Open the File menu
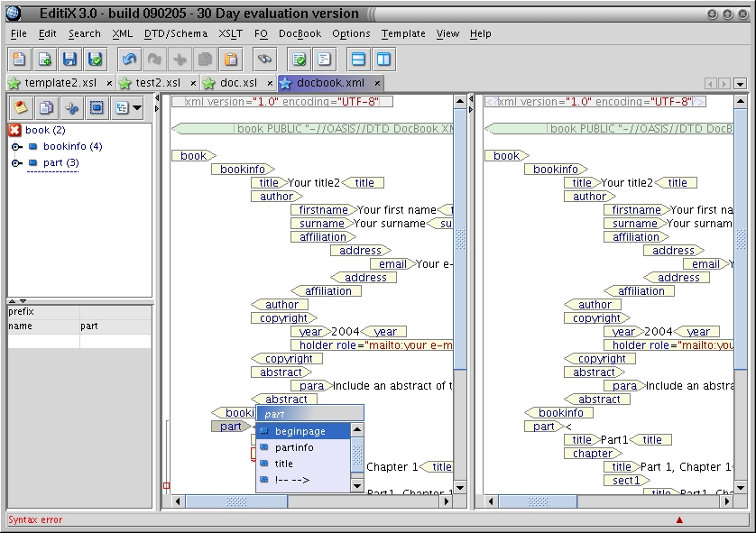Viewport: 756px width, 533px height. click(x=19, y=33)
